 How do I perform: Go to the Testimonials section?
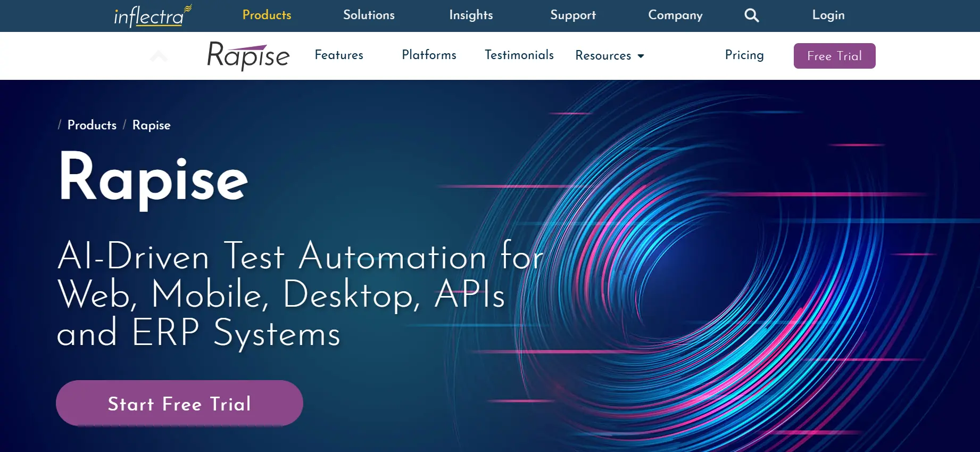click(x=519, y=55)
